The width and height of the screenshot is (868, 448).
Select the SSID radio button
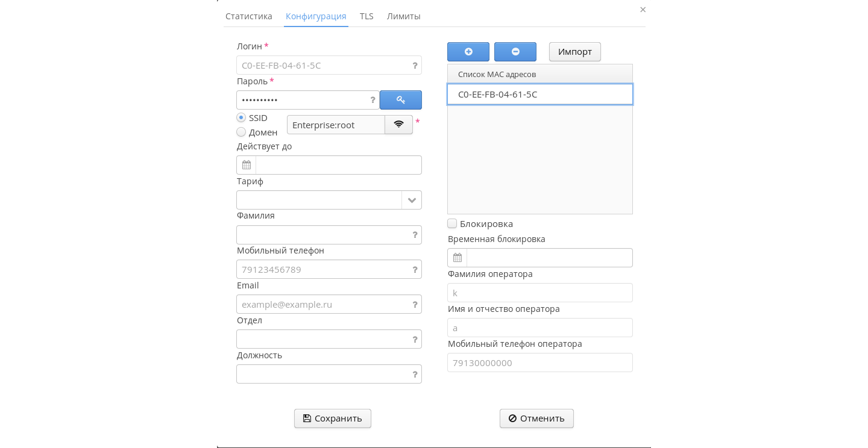[x=241, y=118]
